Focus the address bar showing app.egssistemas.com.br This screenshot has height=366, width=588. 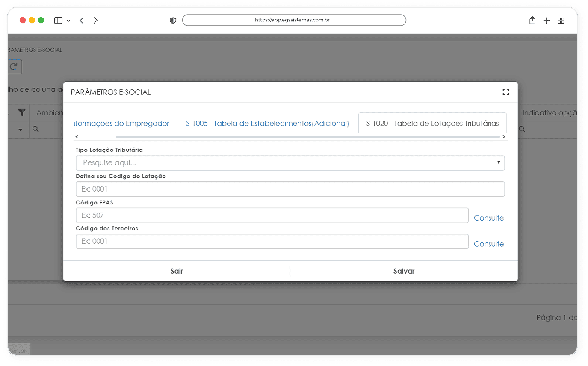294,20
